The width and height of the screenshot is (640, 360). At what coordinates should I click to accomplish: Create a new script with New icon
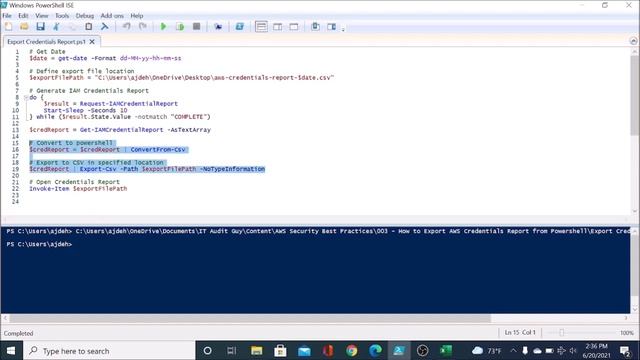[8, 27]
